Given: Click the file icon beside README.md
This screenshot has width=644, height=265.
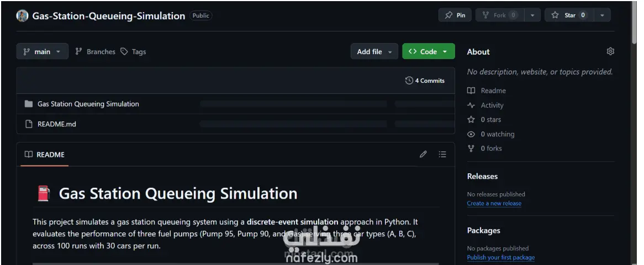Looking at the screenshot, I should coord(28,124).
